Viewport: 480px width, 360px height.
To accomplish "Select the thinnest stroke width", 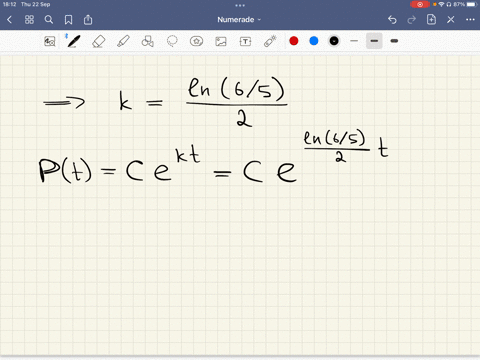I will (x=354, y=41).
